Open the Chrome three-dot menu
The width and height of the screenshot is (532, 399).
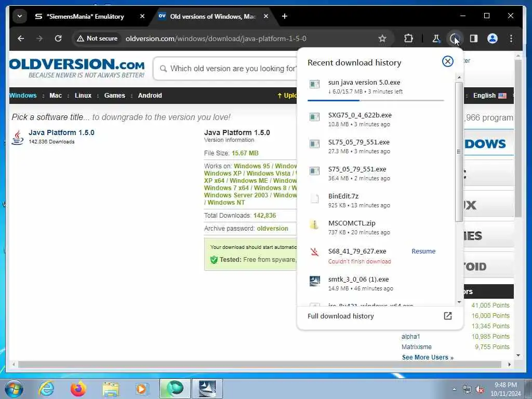click(511, 38)
